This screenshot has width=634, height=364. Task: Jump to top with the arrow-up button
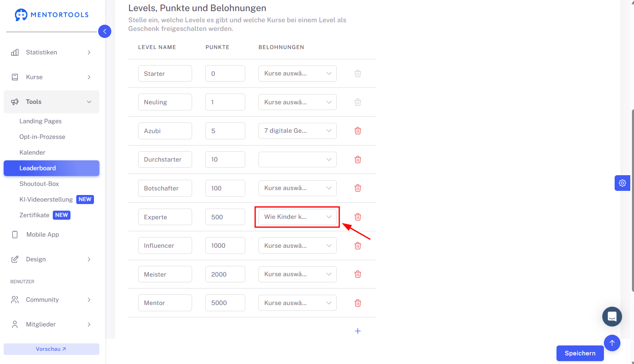[612, 343]
